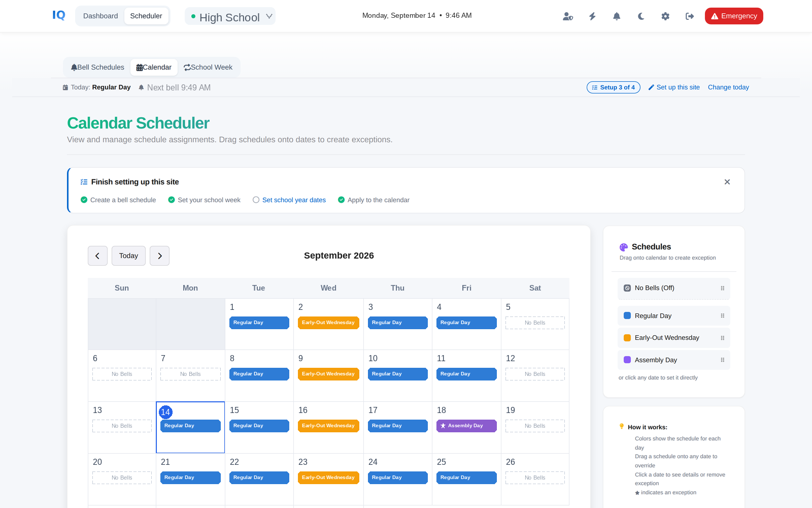Click the Early-Out Wednesday chip on September 23

(328, 478)
